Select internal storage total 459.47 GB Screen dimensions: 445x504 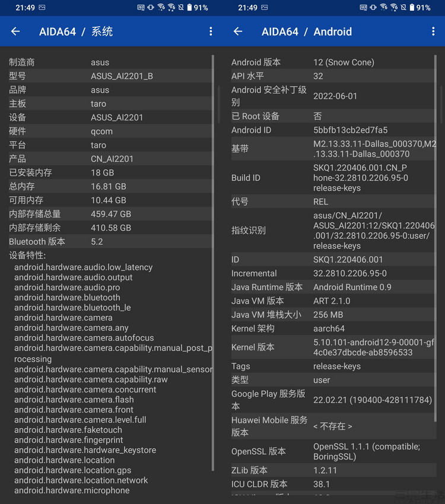click(111, 214)
